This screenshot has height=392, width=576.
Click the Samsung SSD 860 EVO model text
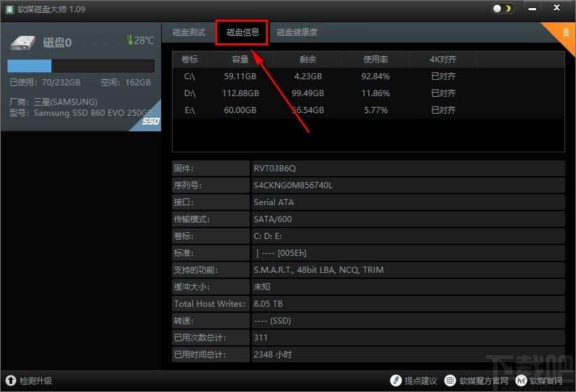(93, 113)
